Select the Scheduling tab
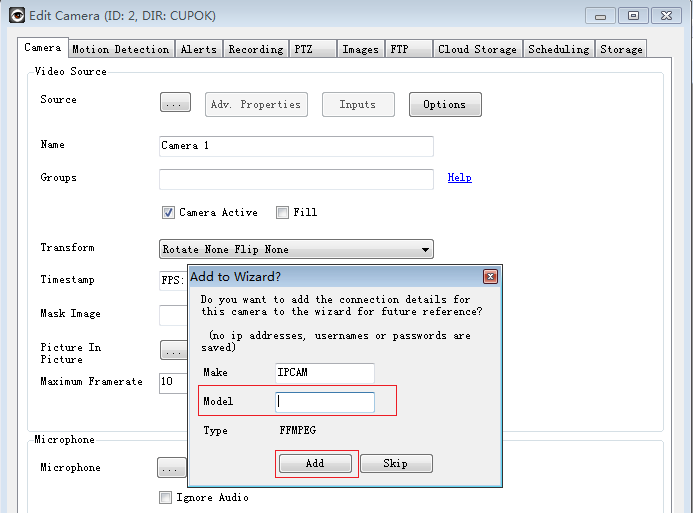Image resolution: width=693 pixels, height=513 pixels. pyautogui.click(x=559, y=49)
